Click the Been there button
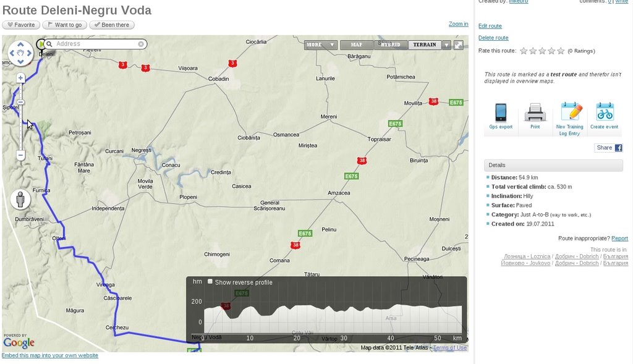The width and height of the screenshot is (633, 364). click(112, 25)
